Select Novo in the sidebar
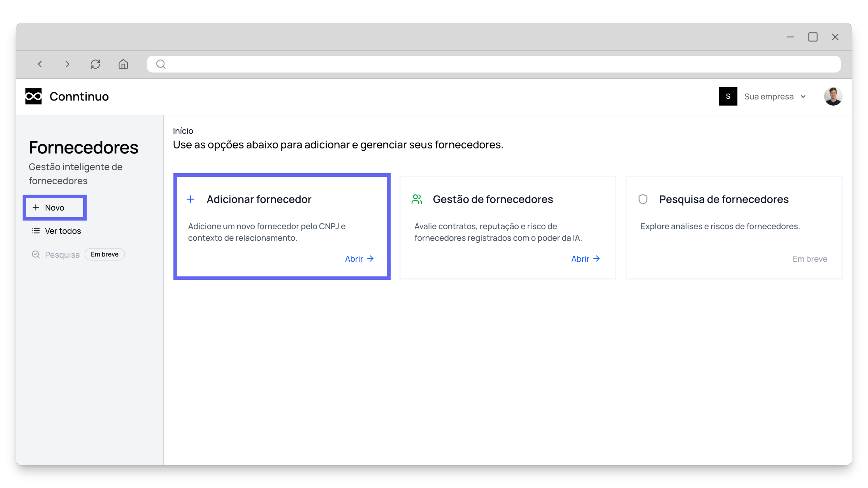Viewport: 868px width, 488px height. coord(55,208)
